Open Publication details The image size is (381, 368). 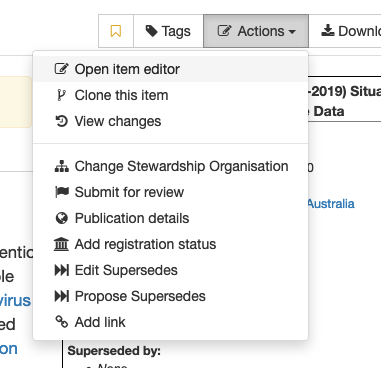(171, 218)
